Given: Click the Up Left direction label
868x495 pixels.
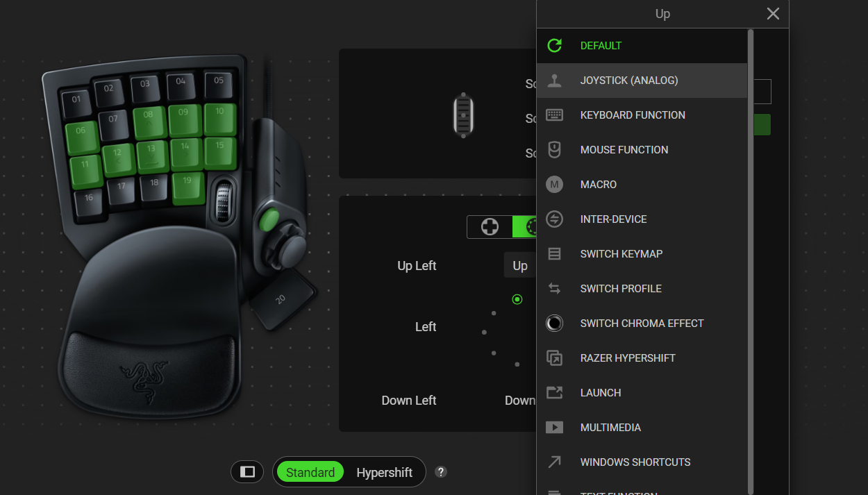Looking at the screenshot, I should tap(417, 266).
